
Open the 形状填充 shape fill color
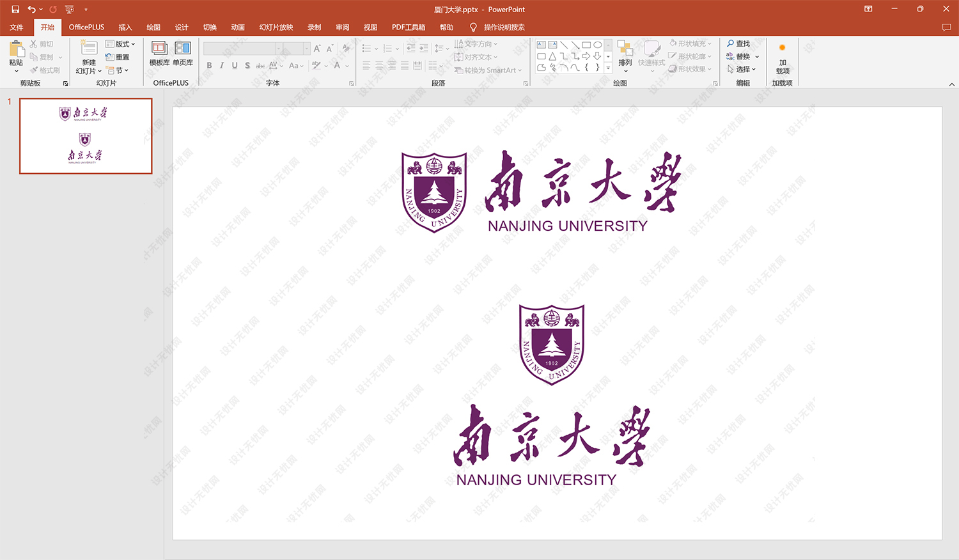pyautogui.click(x=690, y=43)
